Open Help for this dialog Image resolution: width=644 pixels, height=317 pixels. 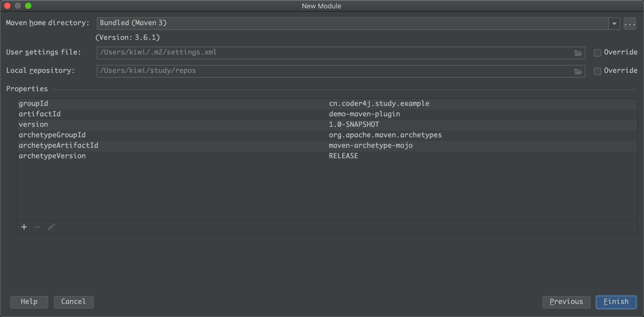29,302
